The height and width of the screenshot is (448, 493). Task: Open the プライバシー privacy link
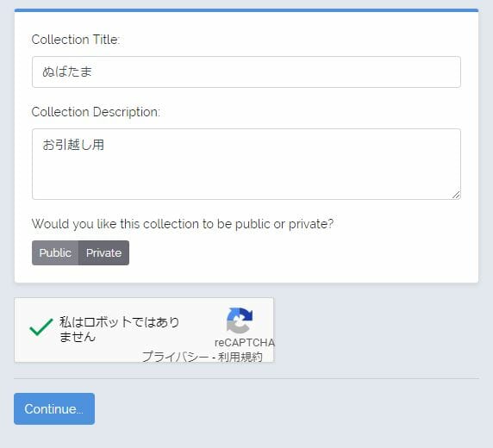[x=176, y=357]
